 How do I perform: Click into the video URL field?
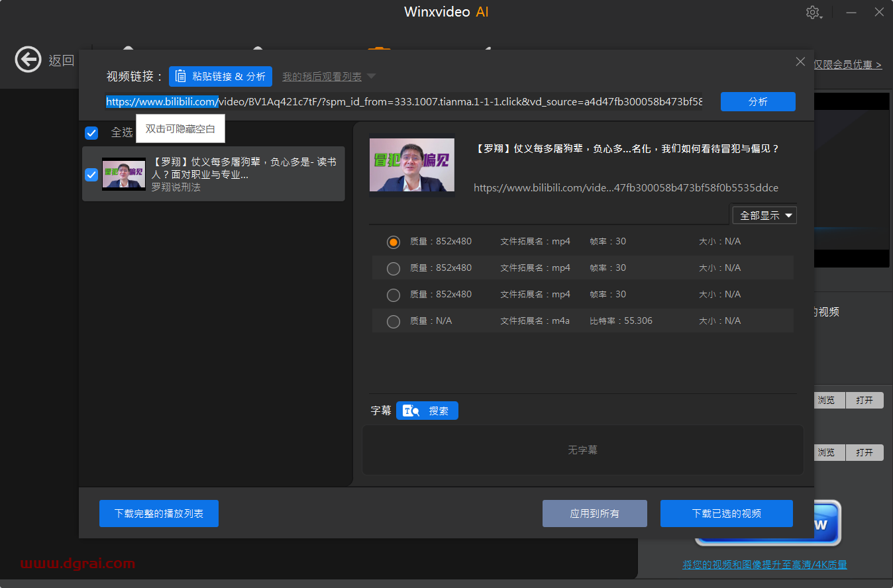tap(404, 102)
